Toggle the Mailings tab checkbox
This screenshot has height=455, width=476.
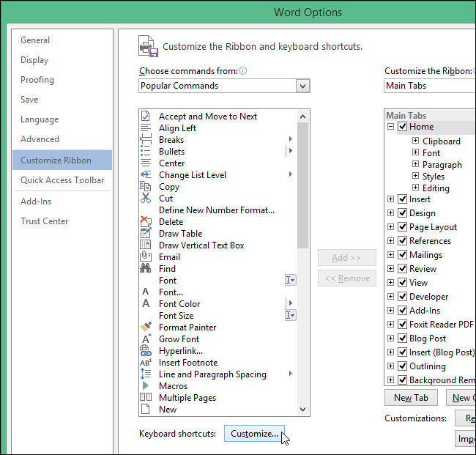click(x=402, y=255)
